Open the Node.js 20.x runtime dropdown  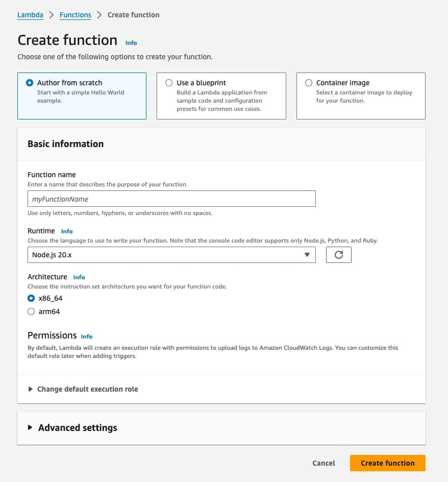point(171,255)
